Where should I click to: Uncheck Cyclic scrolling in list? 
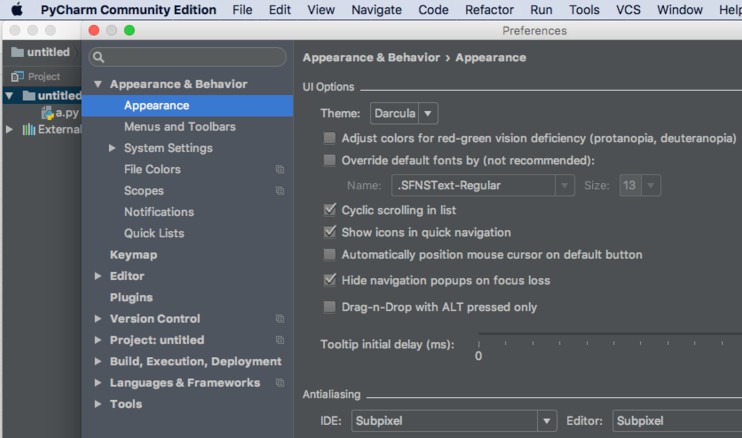point(329,210)
